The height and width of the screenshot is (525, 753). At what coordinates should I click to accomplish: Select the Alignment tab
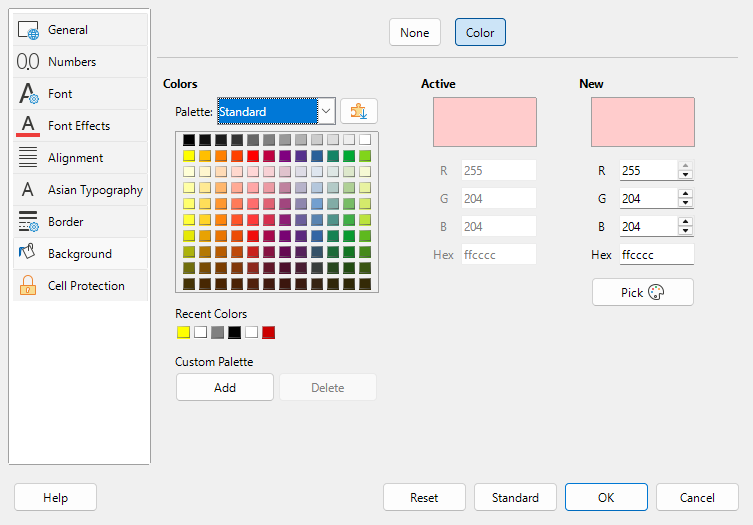click(x=80, y=158)
